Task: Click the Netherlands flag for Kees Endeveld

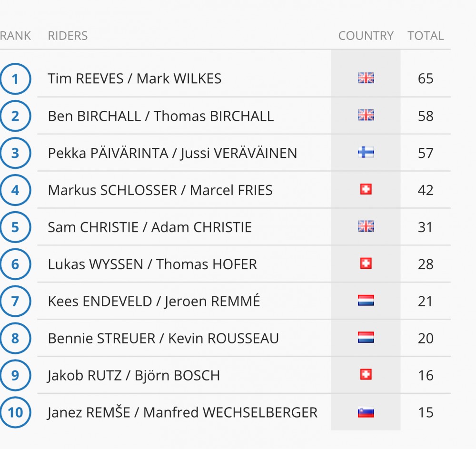Action: point(366,301)
